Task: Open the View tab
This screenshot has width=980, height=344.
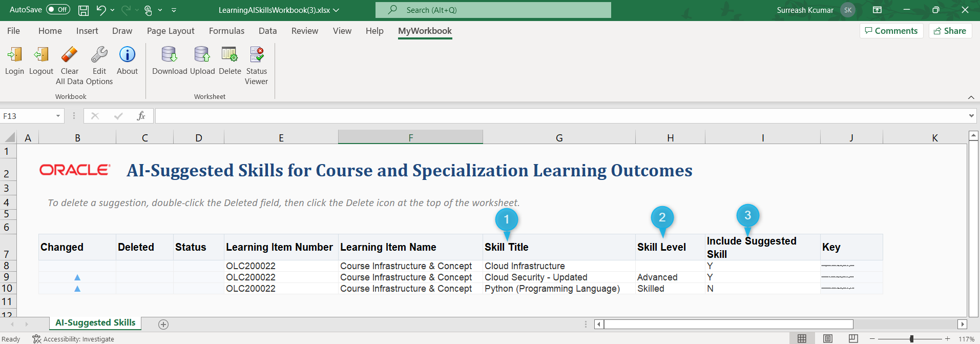Action: 342,31
